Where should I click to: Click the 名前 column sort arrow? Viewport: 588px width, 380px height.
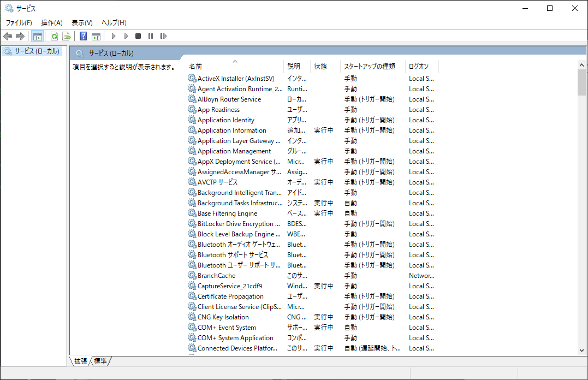235,62
